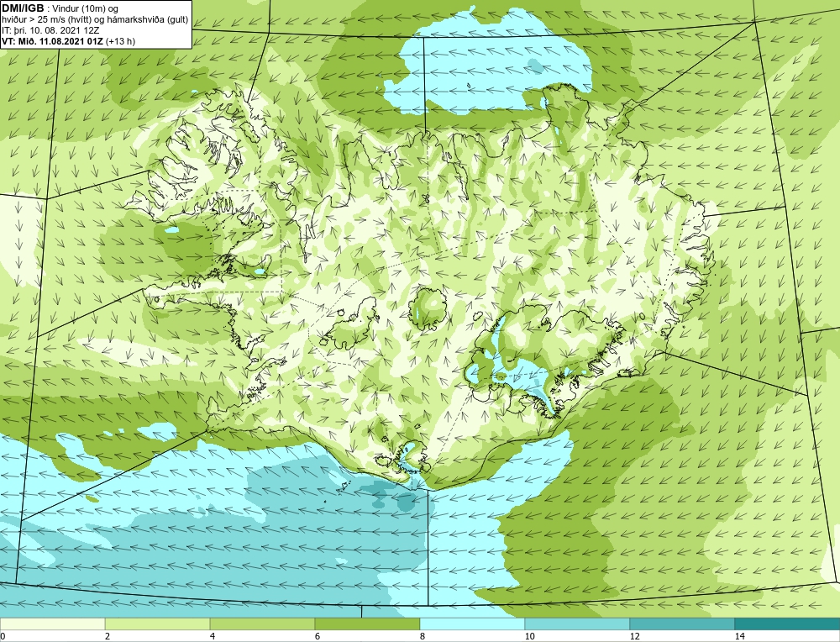Screen dimensions: 840x642
Task: Click the 2–4 m/s light green legend swatch
Action: (x=158, y=624)
